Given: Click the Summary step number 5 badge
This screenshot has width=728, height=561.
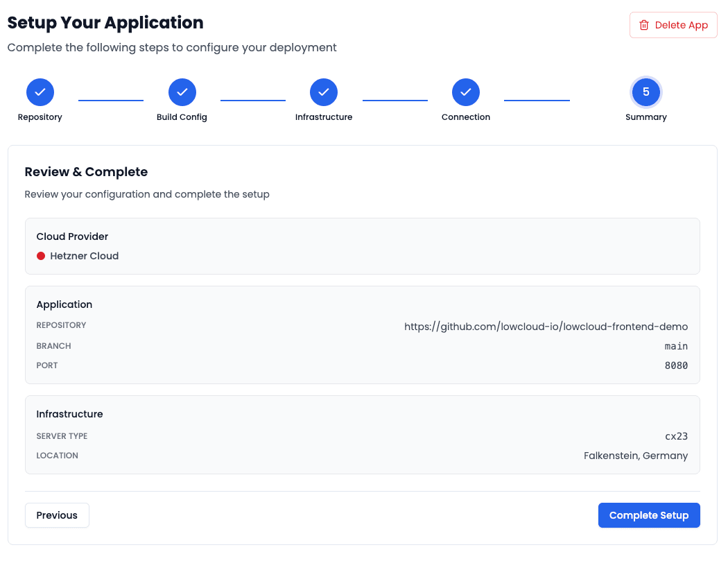Looking at the screenshot, I should coord(645,92).
